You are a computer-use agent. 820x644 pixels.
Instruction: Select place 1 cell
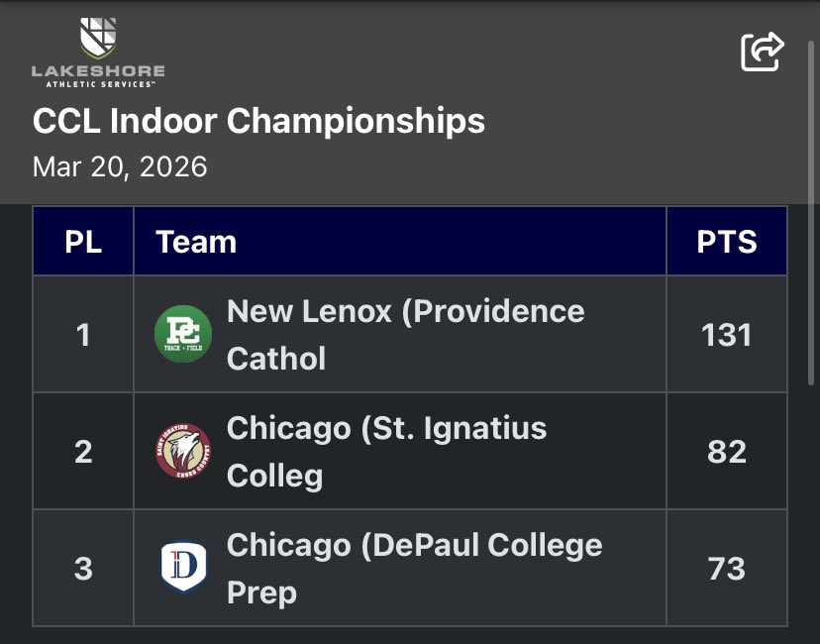coord(83,334)
